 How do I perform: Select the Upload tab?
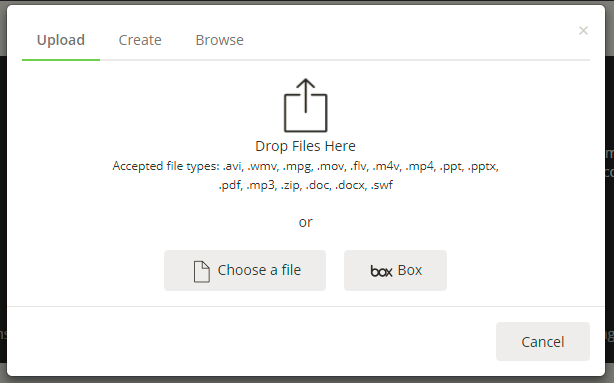point(61,40)
